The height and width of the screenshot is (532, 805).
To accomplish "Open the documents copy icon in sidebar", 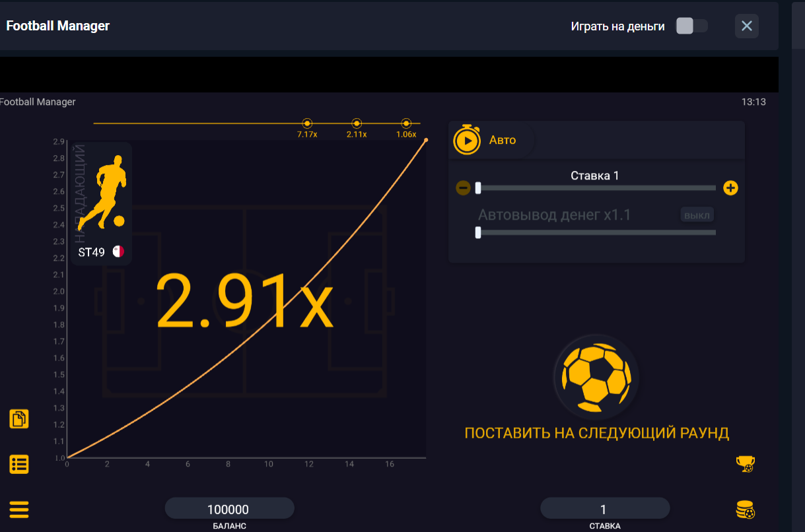I will [x=19, y=418].
